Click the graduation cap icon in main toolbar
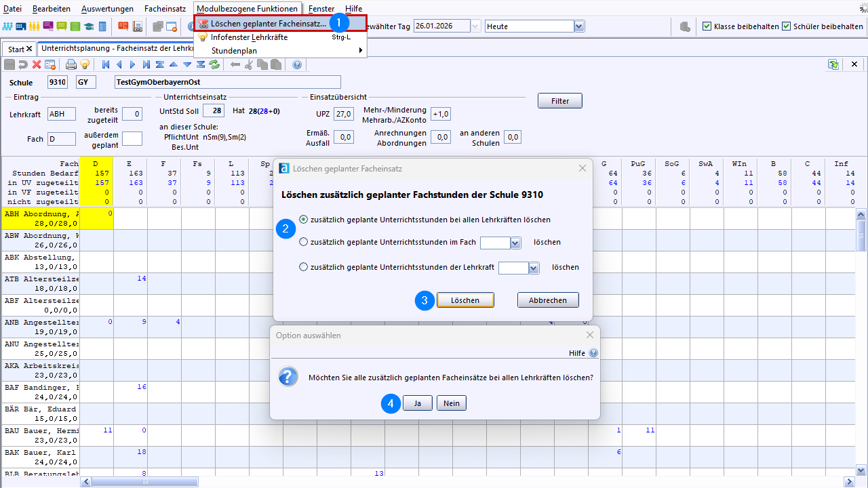Screen dimensions: 868x488 (x=89, y=26)
